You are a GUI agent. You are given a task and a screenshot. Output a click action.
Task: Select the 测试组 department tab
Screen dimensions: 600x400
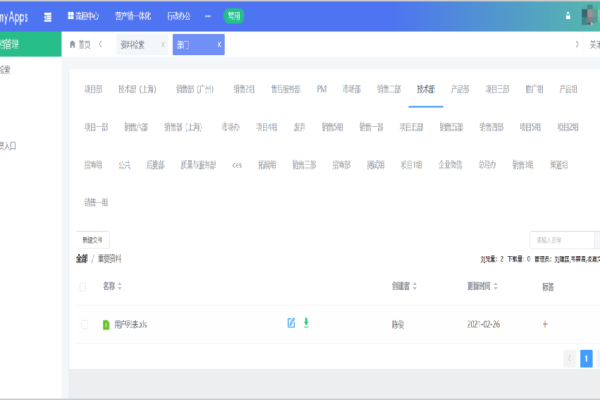click(x=376, y=165)
